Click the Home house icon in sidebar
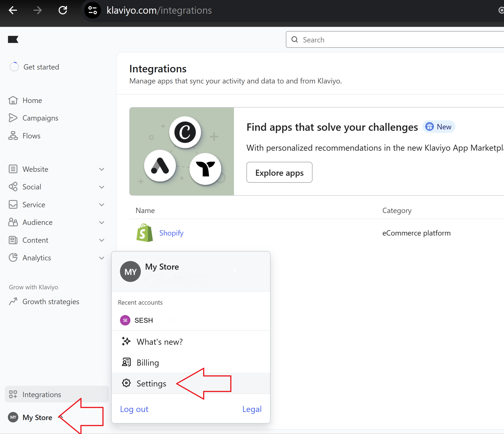The width and height of the screenshot is (504, 434). [13, 100]
